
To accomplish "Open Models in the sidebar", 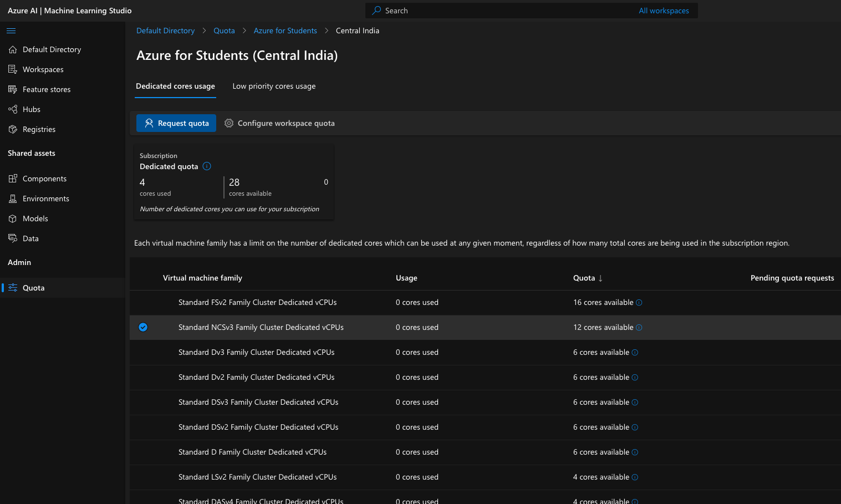I will pyautogui.click(x=62, y=218).
